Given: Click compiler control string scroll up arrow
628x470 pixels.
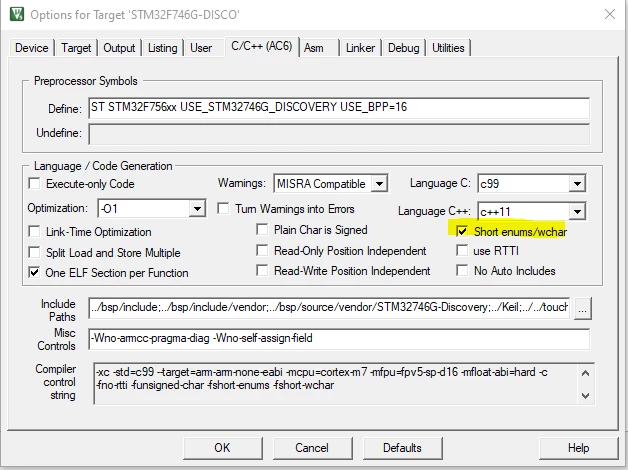Looking at the screenshot, I should pos(585,373).
